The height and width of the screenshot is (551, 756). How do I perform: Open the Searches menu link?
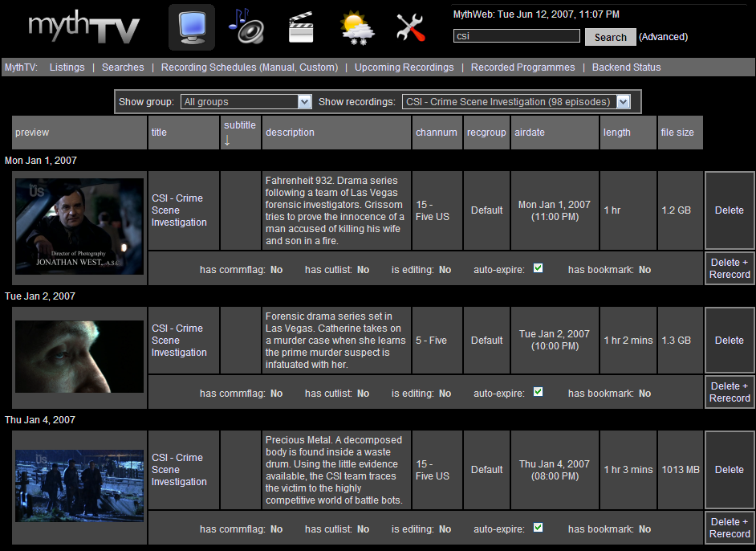pyautogui.click(x=123, y=67)
